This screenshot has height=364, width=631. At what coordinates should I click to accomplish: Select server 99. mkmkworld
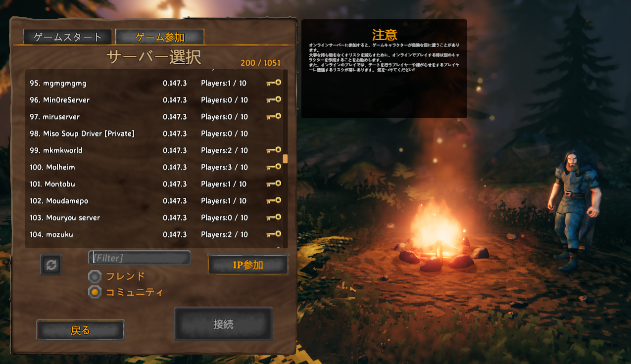point(154,150)
